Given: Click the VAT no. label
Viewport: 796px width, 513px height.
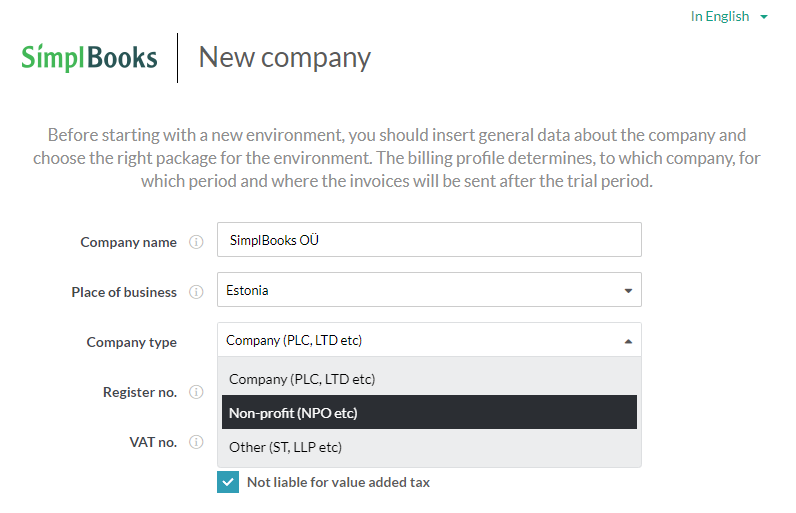Looking at the screenshot, I should pyautogui.click(x=153, y=442).
